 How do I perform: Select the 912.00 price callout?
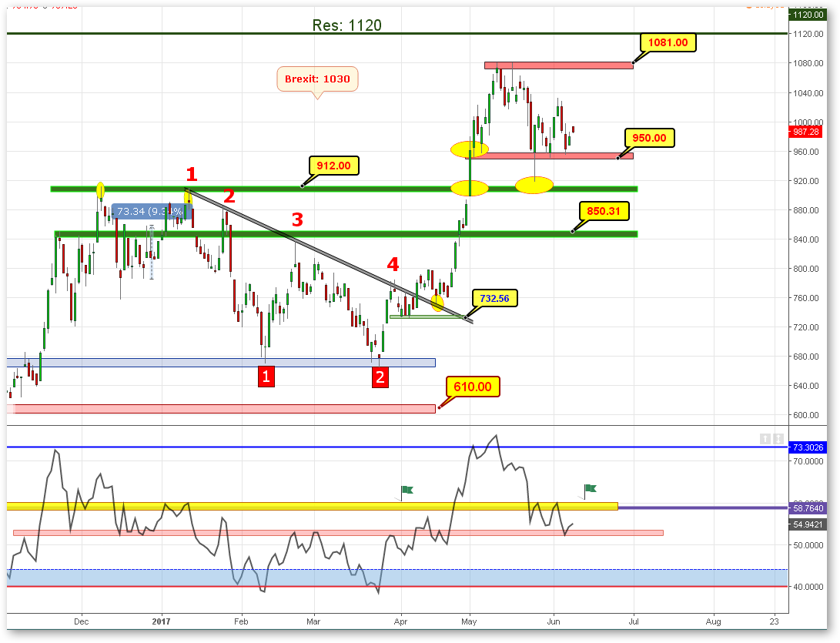(333, 166)
